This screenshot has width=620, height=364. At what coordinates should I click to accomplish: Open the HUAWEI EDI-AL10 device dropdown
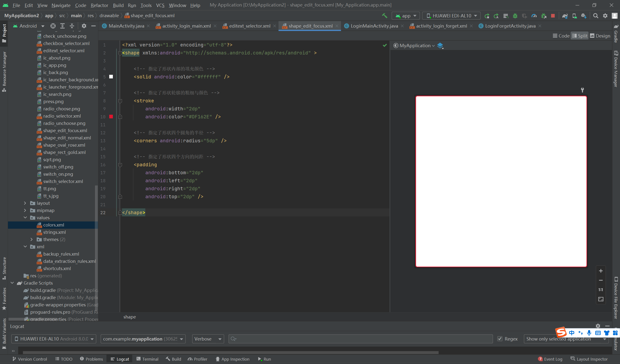[451, 16]
